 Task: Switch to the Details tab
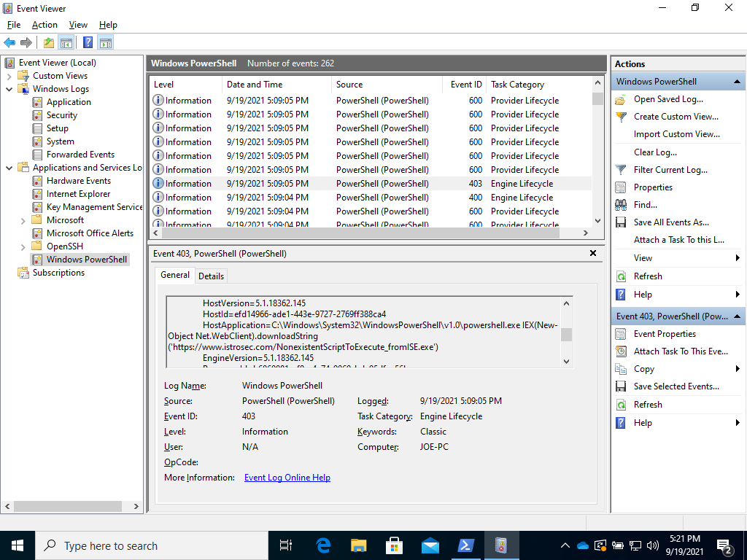click(211, 276)
